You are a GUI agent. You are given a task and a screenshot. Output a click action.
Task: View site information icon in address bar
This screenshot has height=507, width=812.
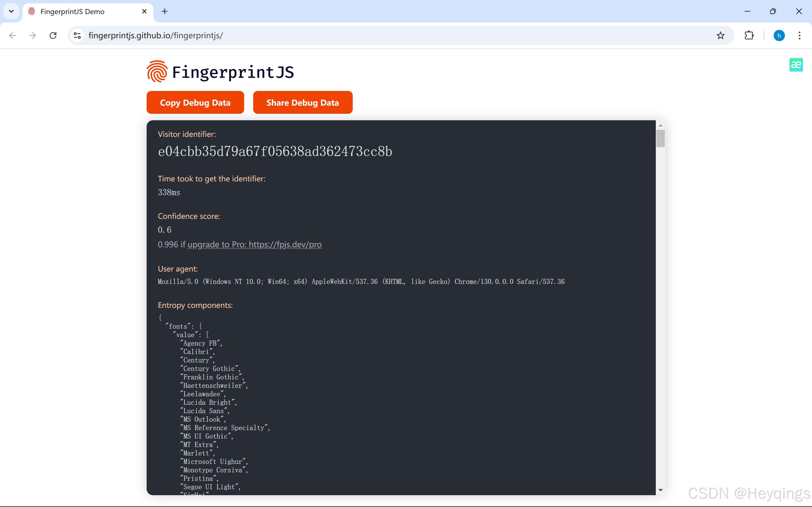point(78,35)
